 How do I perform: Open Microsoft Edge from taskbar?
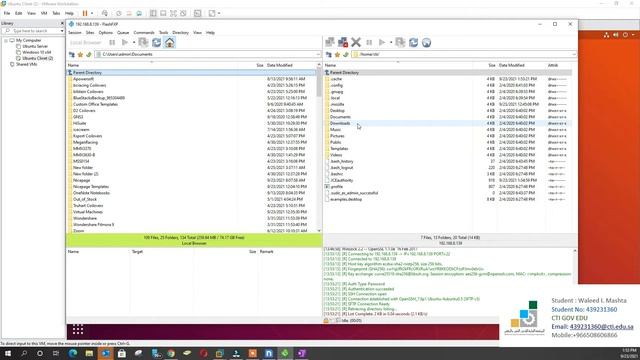pyautogui.click(x=73, y=353)
